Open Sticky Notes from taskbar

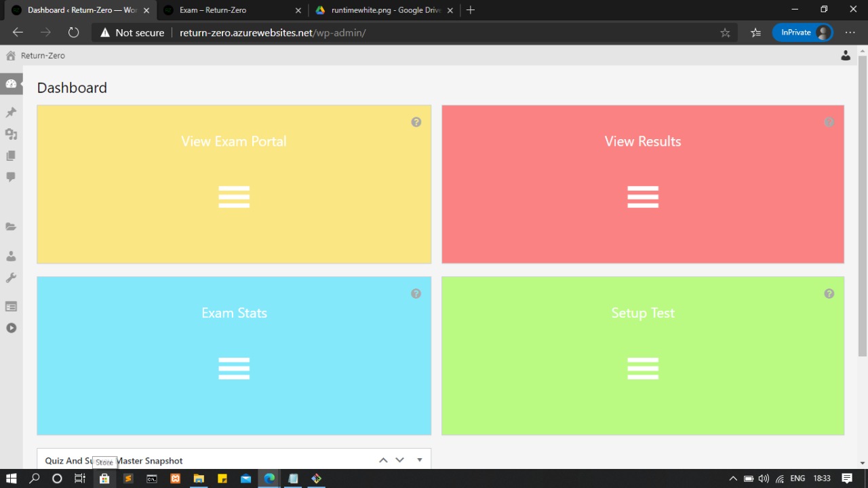(x=222, y=478)
